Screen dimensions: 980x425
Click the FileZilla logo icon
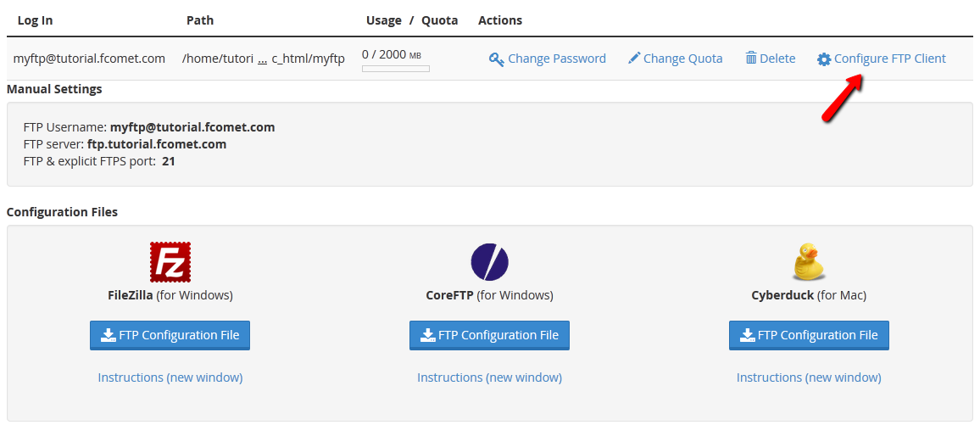pyautogui.click(x=170, y=262)
